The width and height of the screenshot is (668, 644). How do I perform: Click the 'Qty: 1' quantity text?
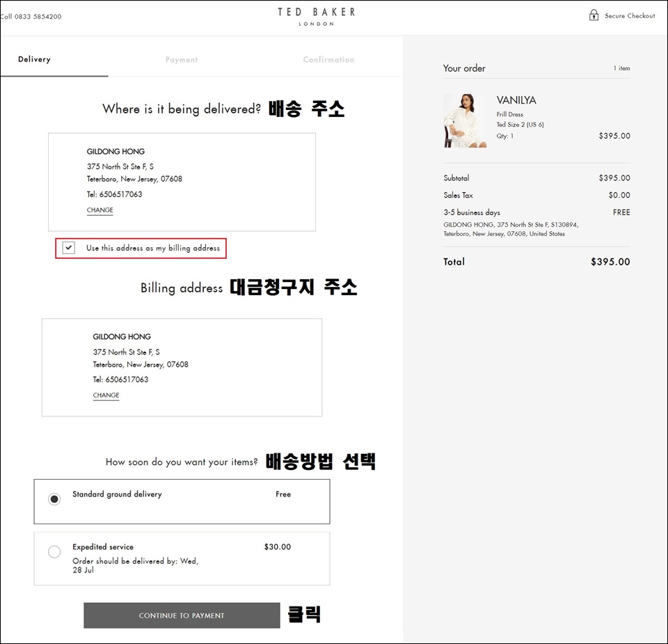point(505,136)
